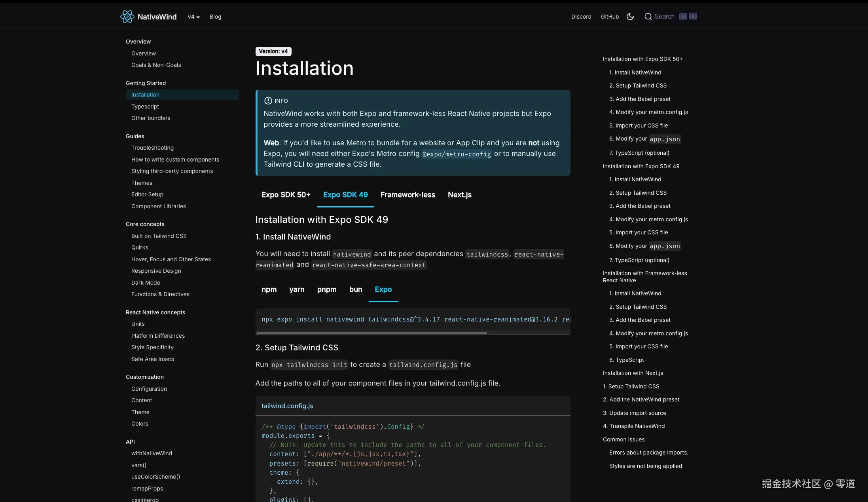
Task: Select the Next.js installation tab
Action: (x=459, y=195)
